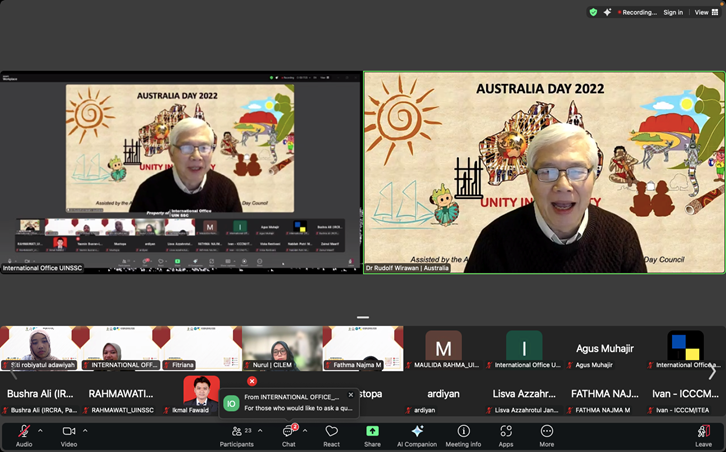Open Meeting info
726x452 pixels.
click(x=463, y=436)
